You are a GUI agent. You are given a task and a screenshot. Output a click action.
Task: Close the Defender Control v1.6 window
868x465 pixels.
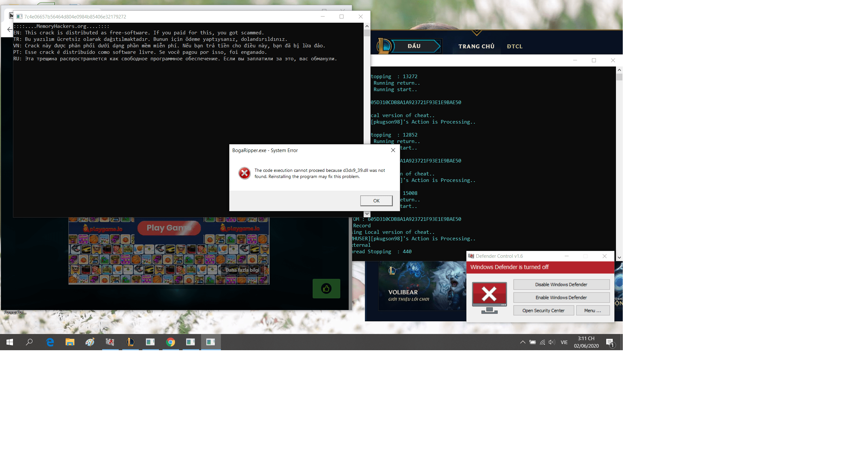coord(605,256)
